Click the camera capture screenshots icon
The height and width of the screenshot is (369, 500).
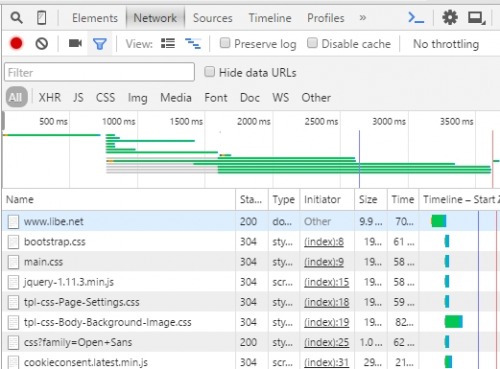[75, 43]
